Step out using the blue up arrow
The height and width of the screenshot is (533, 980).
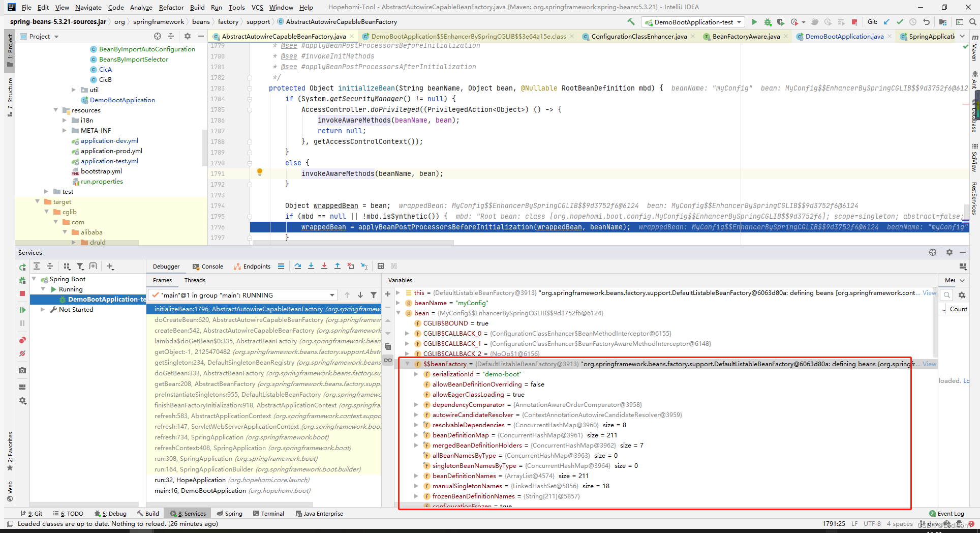coord(338,266)
